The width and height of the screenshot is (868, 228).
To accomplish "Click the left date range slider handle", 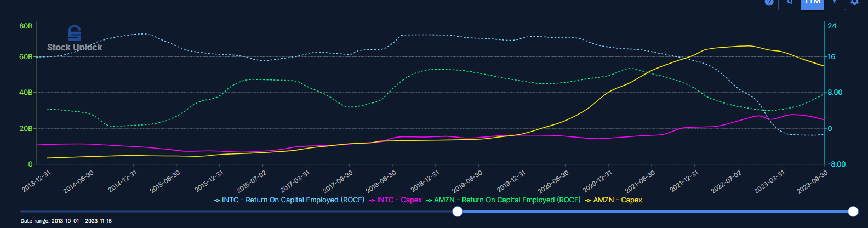I will click(x=458, y=212).
